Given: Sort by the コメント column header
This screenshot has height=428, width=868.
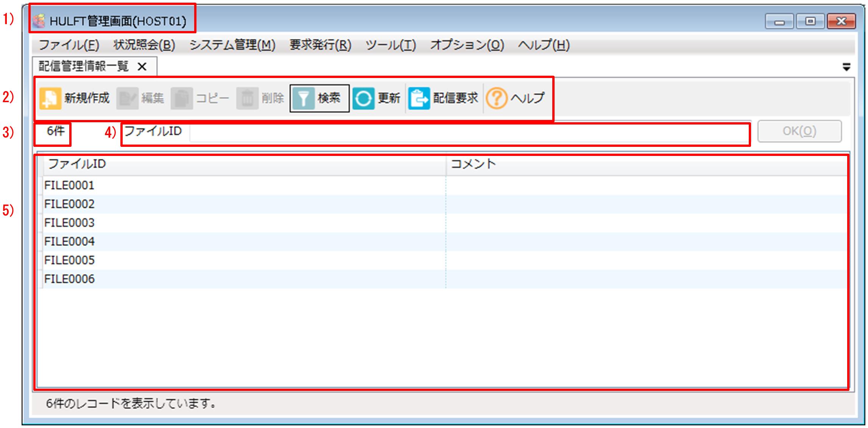Looking at the screenshot, I should (x=647, y=164).
